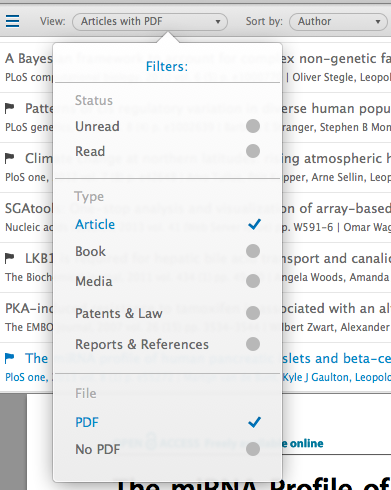Uncheck the Article filter checkmark
Viewport: 391px width, 490px height.
point(254,224)
